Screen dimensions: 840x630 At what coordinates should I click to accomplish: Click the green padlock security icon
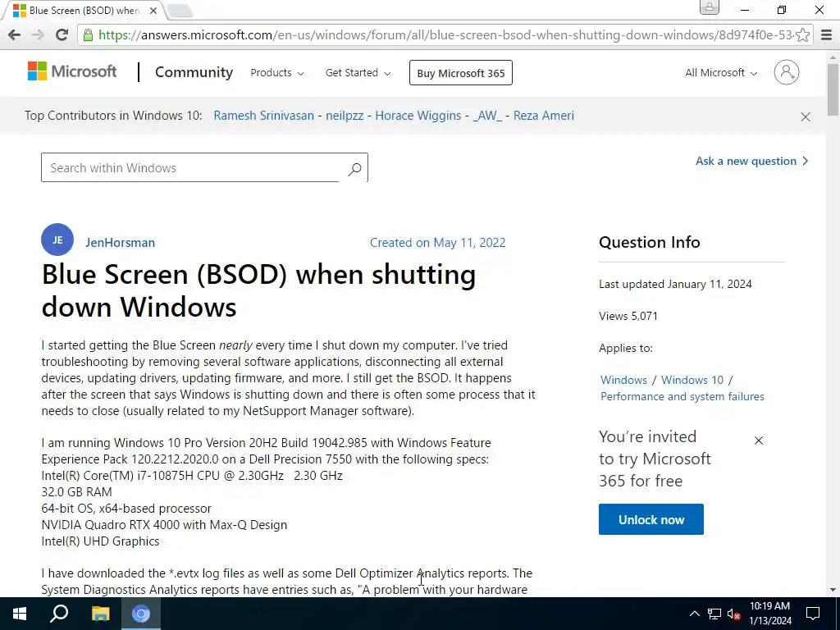pyautogui.click(x=89, y=35)
